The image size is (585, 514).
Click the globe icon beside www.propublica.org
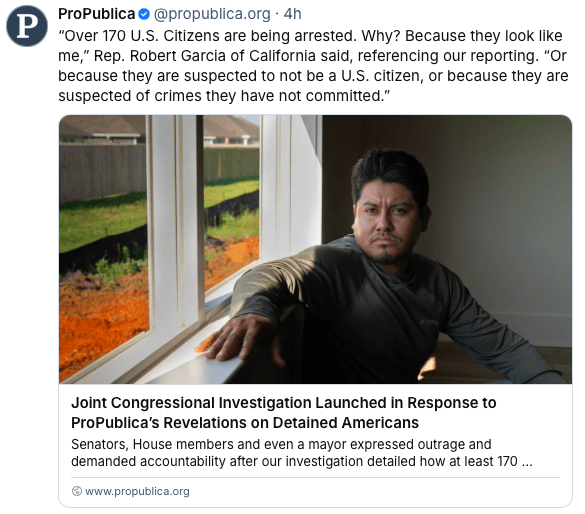(x=76, y=491)
